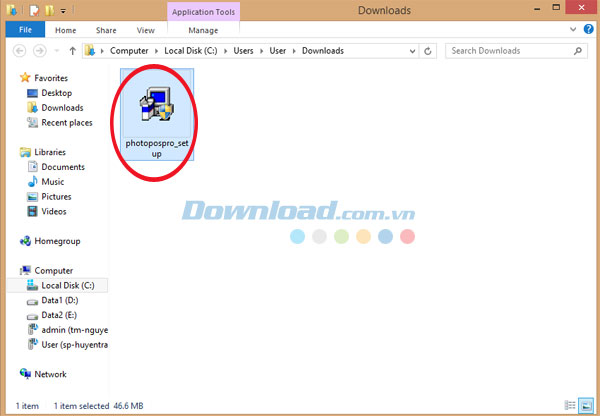600x416 pixels.
Task: Go up one folder level
Action: (72, 51)
